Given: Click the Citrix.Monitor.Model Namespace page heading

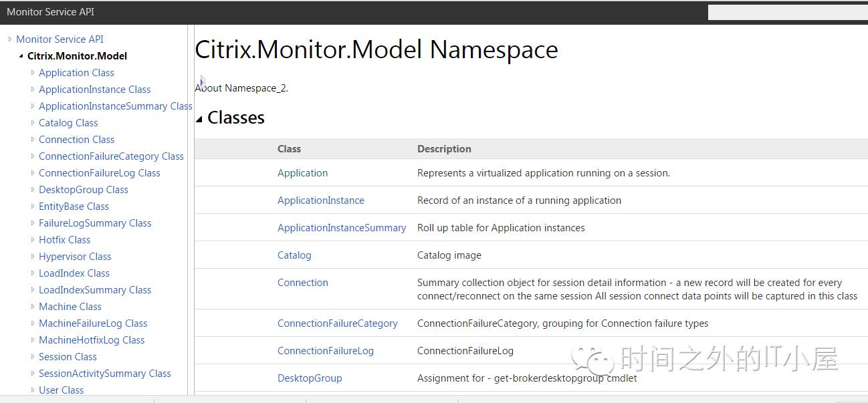Looking at the screenshot, I should click(376, 50).
